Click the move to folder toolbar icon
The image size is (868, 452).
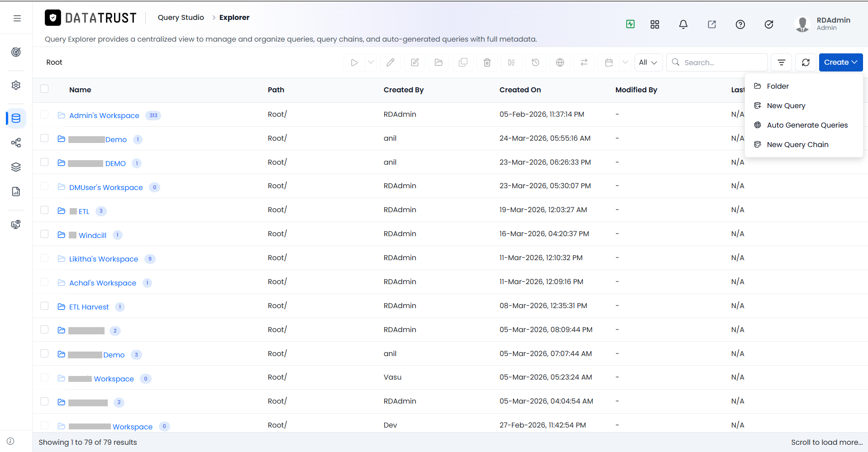(x=439, y=62)
